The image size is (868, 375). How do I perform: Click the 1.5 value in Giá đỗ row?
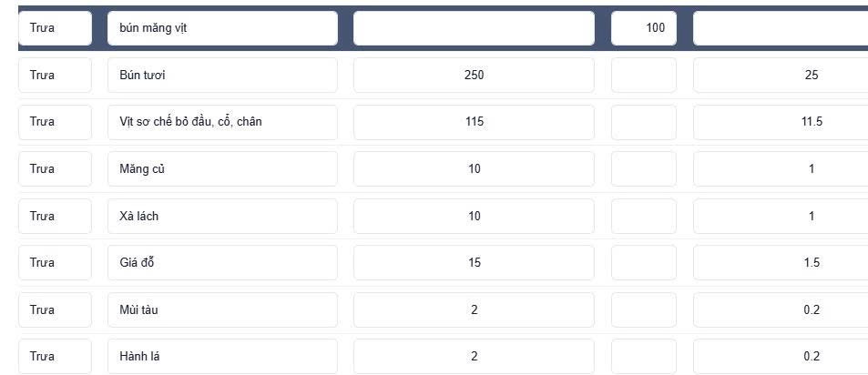coord(781,263)
